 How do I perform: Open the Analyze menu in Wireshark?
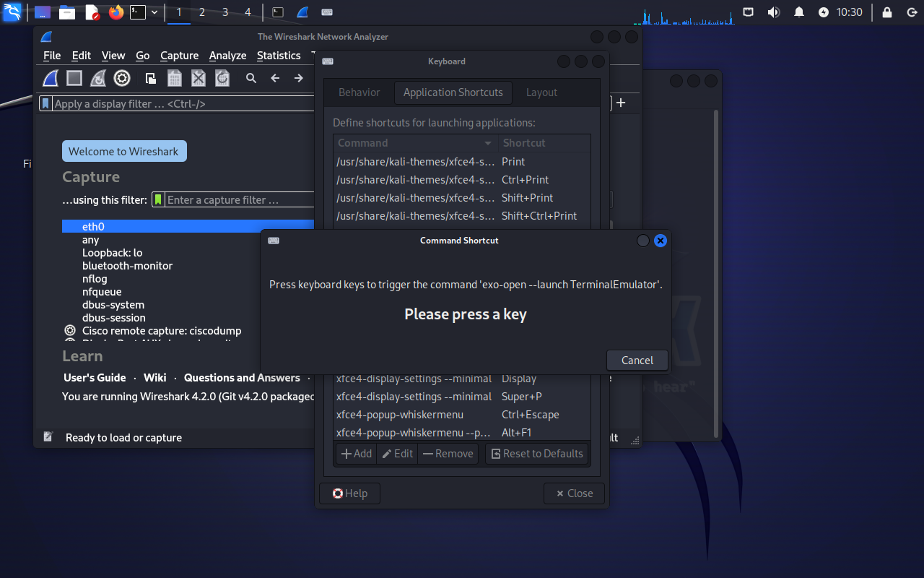[x=228, y=56]
